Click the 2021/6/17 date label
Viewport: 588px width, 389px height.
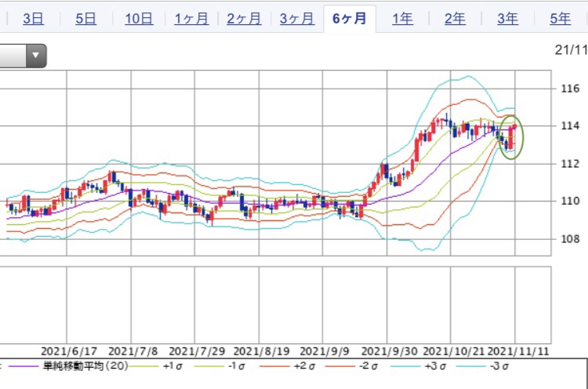tap(69, 351)
